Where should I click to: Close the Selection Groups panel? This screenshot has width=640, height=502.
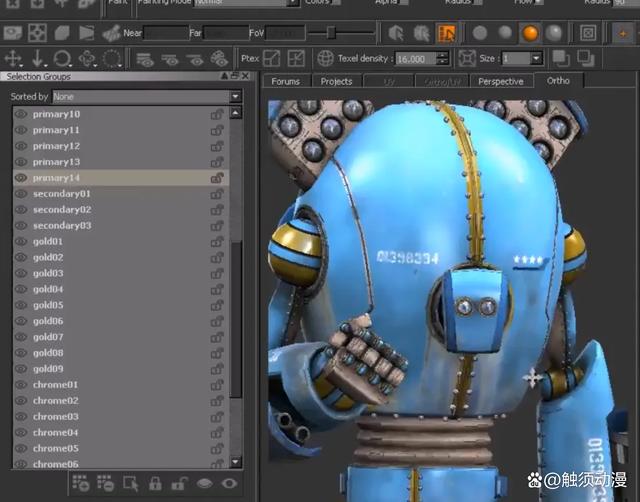[245, 76]
